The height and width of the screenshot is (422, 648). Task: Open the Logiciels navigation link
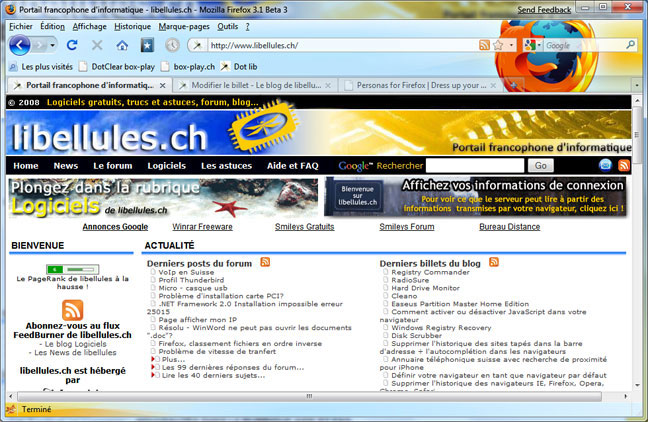[167, 166]
